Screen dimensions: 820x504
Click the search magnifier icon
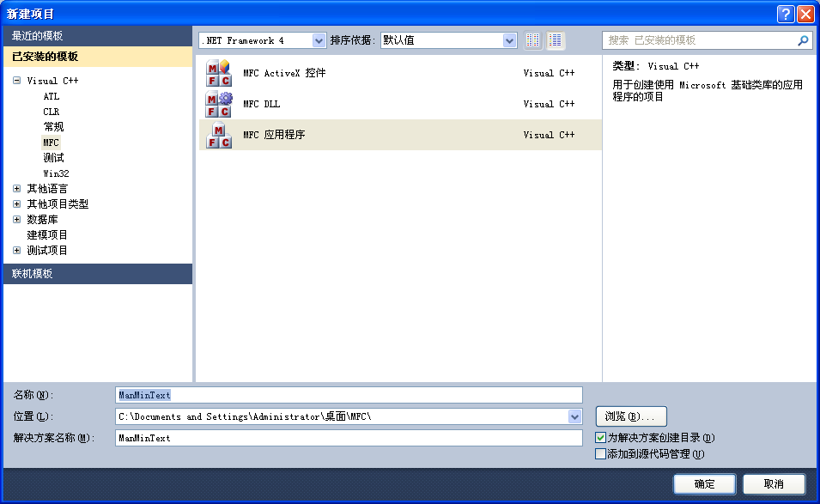point(803,40)
